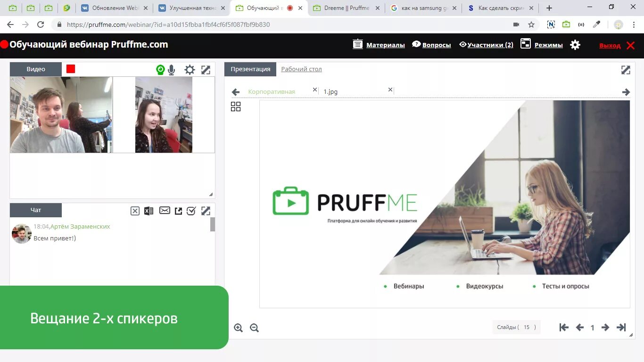The image size is (644, 362).
Task: Click the Слайды (15) counter
Action: tap(516, 327)
